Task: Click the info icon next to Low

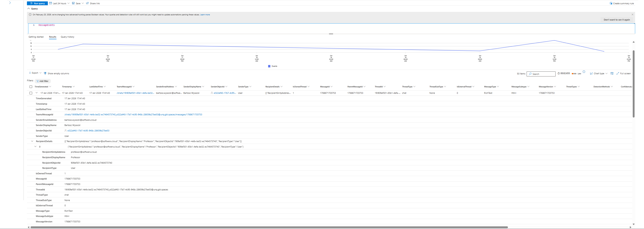Action: (x=584, y=72)
